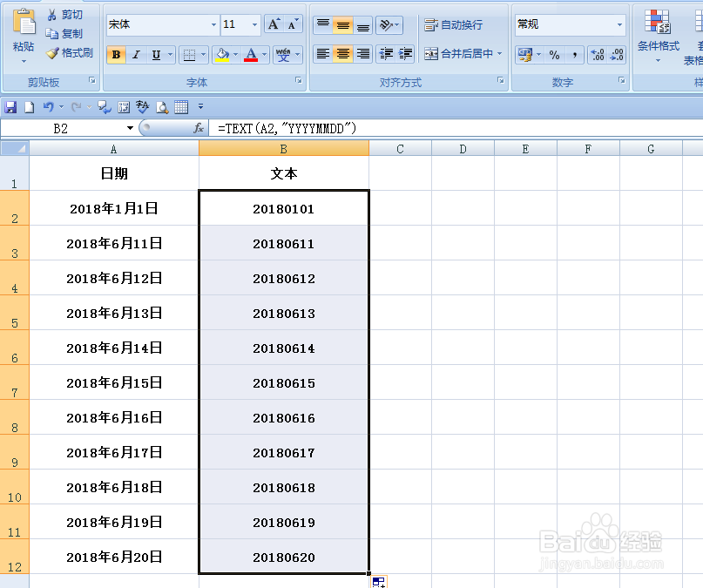Open number (数字) group dialog launcher

(621, 80)
